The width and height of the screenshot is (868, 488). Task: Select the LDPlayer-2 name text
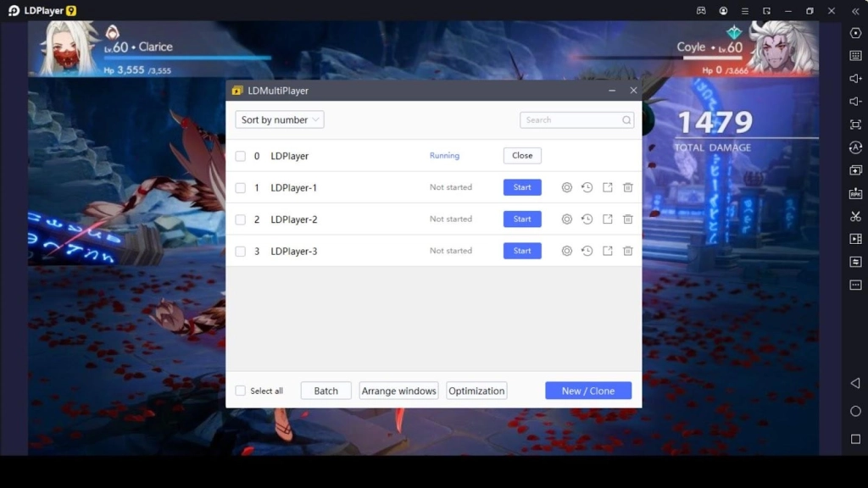[294, 219]
